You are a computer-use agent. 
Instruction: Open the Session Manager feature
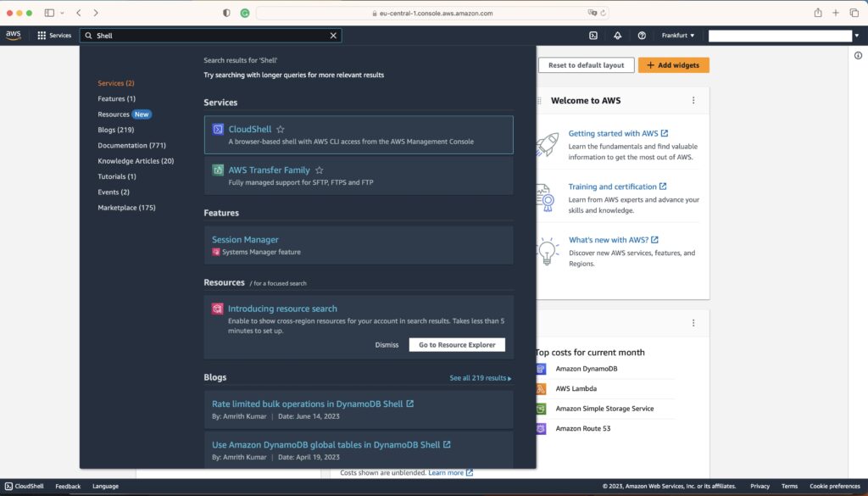point(245,239)
